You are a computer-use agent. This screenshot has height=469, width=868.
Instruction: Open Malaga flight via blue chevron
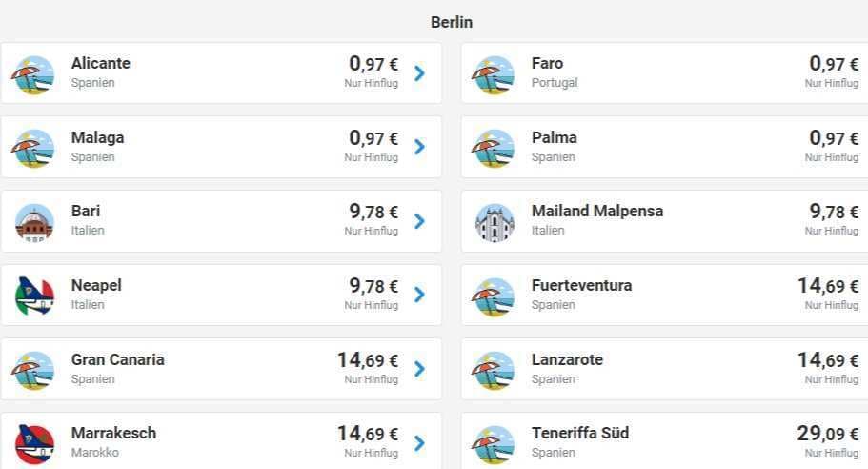(x=419, y=147)
